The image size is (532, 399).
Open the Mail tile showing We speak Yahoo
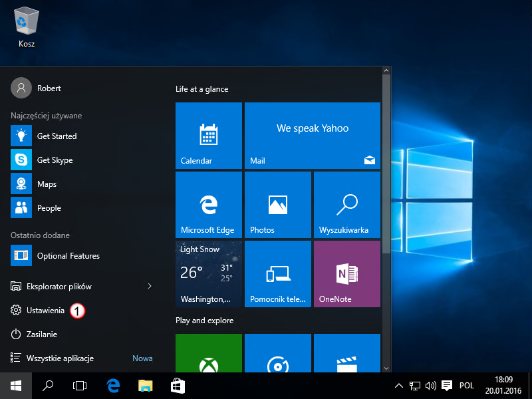point(313,136)
